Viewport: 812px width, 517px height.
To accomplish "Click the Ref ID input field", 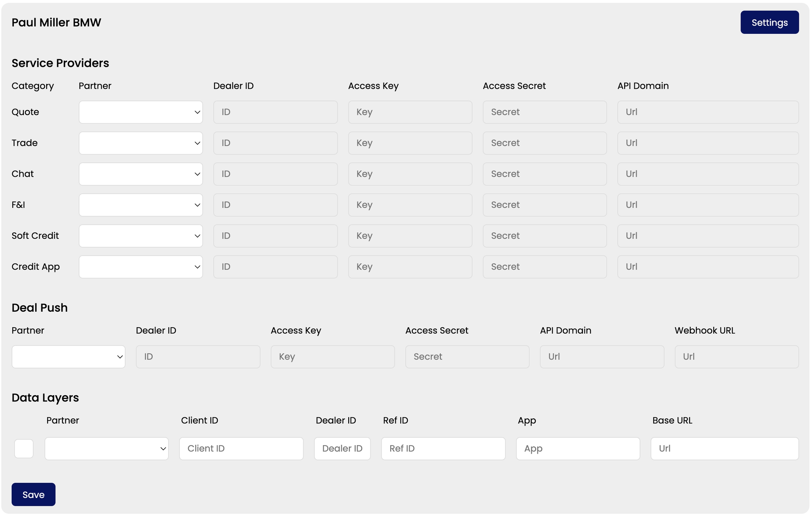I will (x=443, y=448).
